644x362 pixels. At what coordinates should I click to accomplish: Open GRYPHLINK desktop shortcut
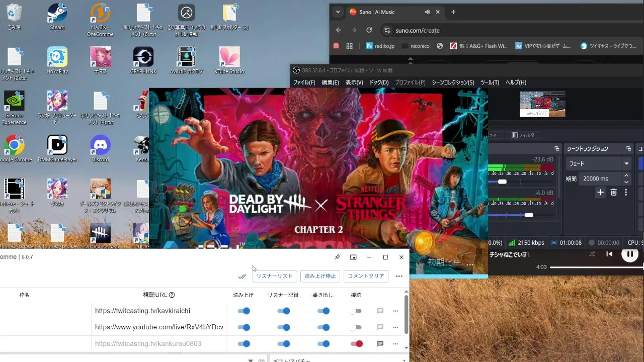[143, 60]
